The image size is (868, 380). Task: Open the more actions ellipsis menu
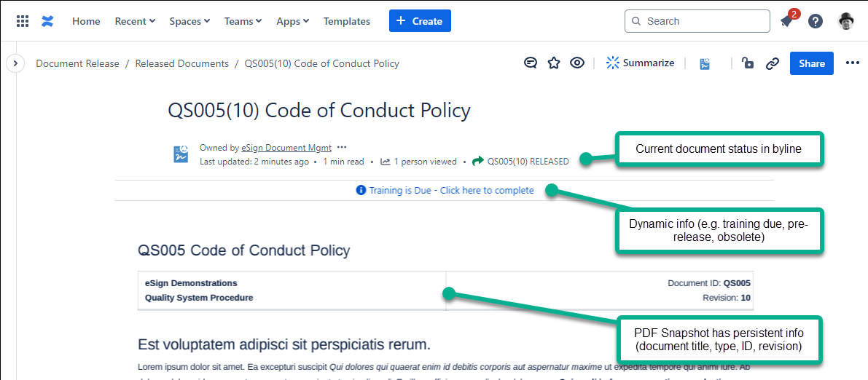coord(853,63)
